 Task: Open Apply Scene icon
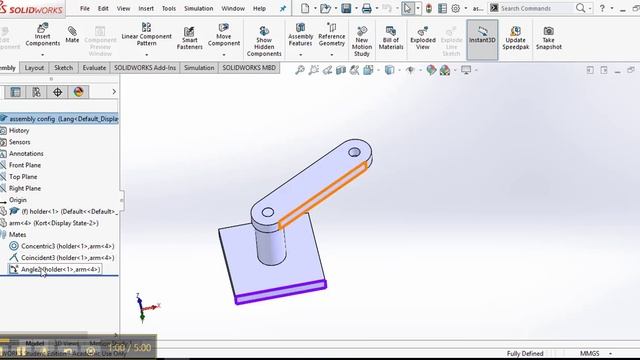tap(445, 70)
